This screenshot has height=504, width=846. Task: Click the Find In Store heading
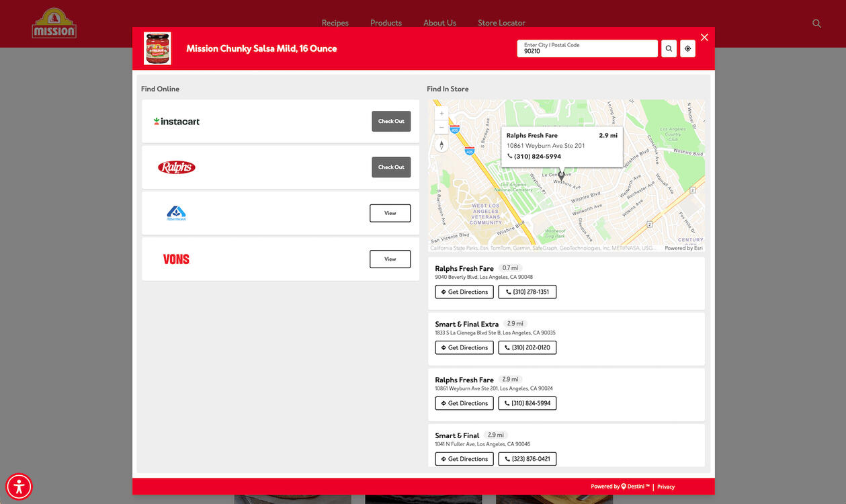(x=448, y=89)
